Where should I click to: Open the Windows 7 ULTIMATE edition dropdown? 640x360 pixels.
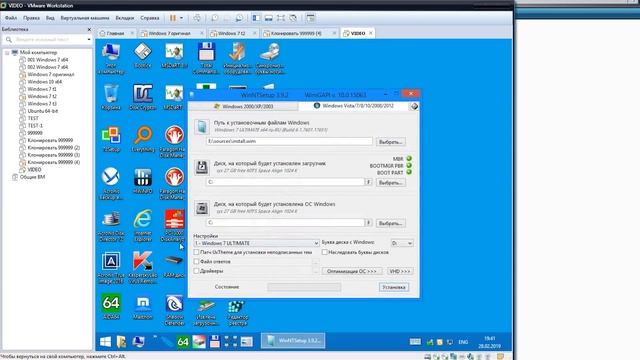(256, 243)
